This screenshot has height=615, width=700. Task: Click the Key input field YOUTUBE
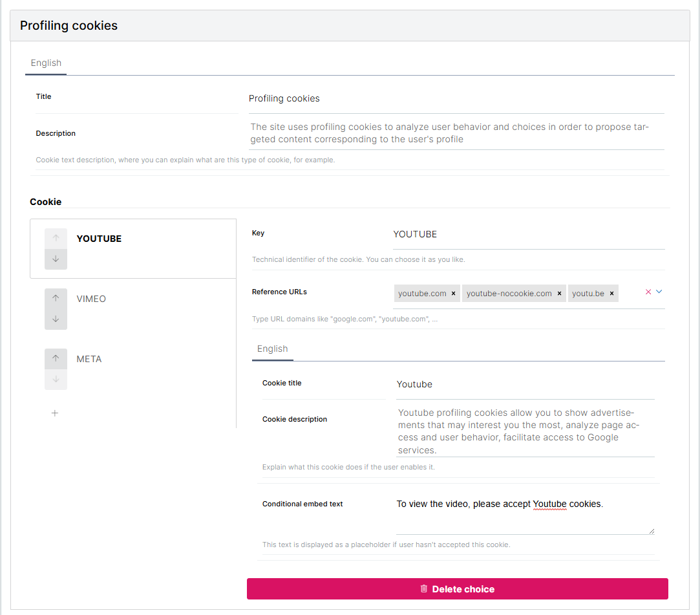(528, 234)
